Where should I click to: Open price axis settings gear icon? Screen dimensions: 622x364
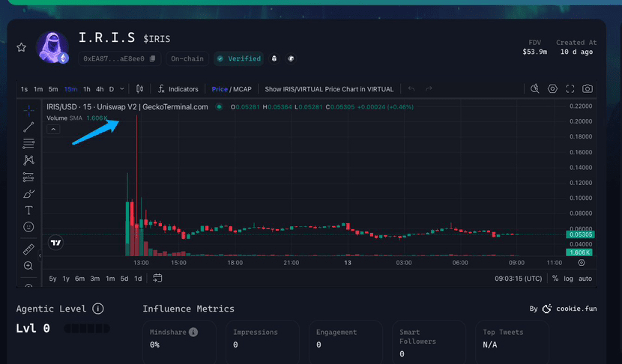coord(582,262)
